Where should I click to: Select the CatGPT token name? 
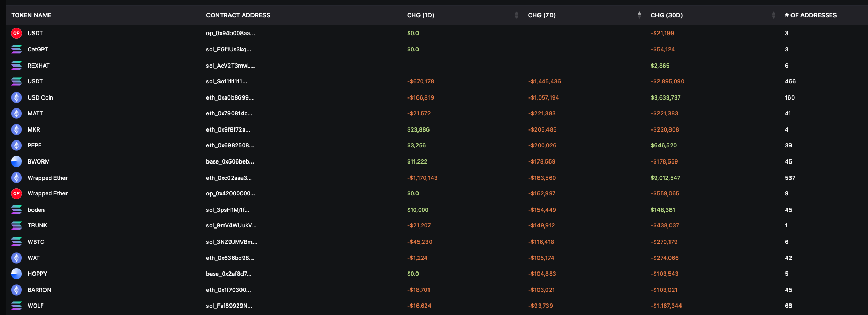click(38, 49)
